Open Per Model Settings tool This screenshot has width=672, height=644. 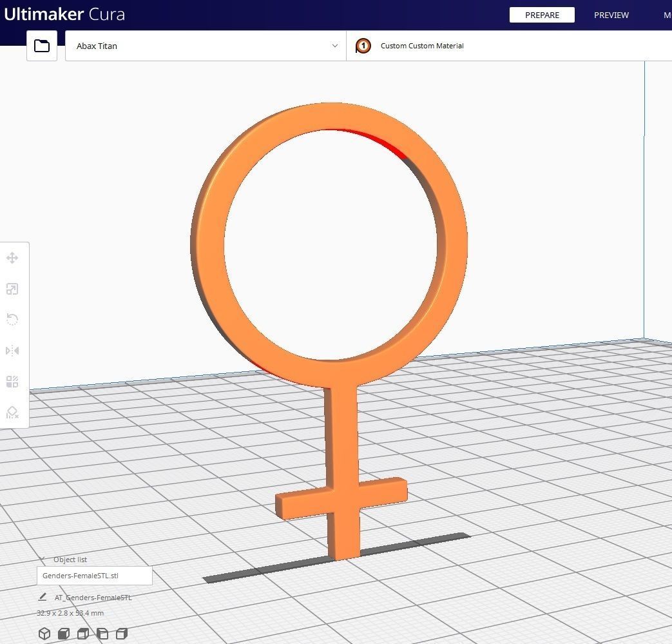12,382
